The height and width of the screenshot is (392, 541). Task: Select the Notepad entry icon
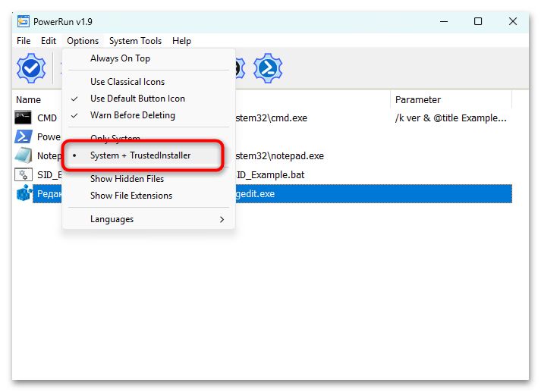(x=23, y=155)
